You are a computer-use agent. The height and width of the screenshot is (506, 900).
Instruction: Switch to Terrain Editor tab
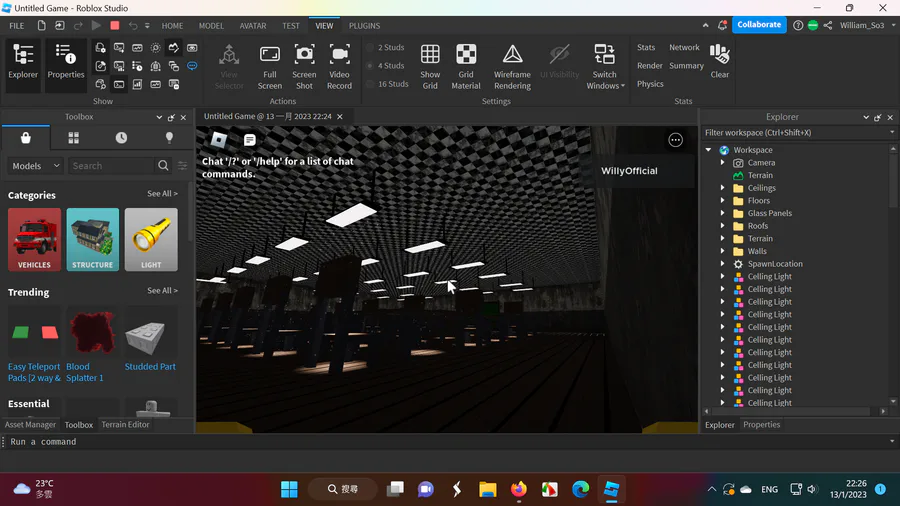pos(125,425)
